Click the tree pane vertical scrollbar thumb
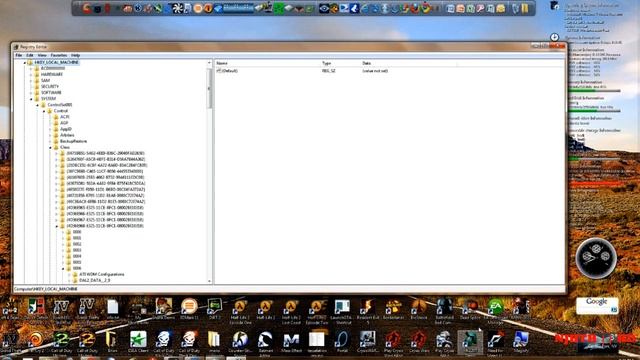 pos(209,89)
